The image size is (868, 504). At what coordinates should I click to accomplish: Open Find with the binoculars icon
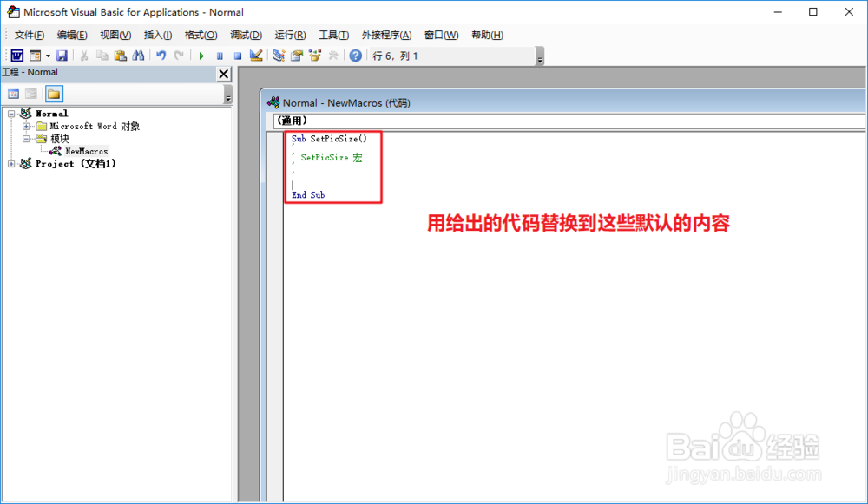tap(138, 56)
